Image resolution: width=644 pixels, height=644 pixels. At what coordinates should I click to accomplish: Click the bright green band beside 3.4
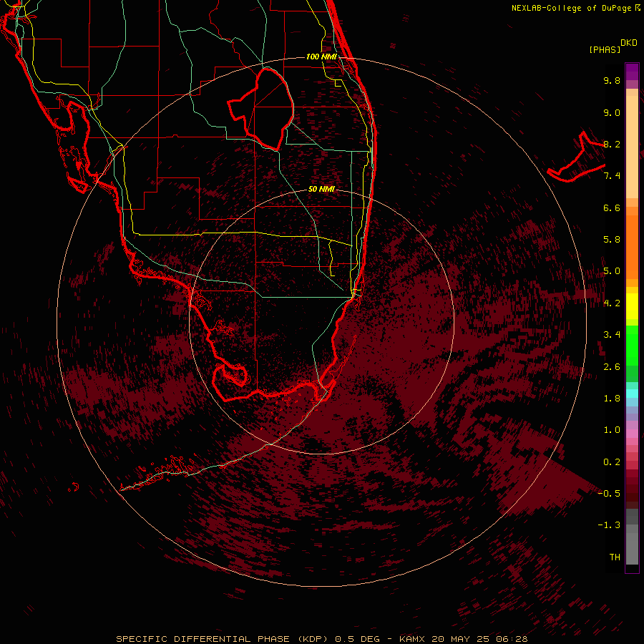click(x=632, y=346)
